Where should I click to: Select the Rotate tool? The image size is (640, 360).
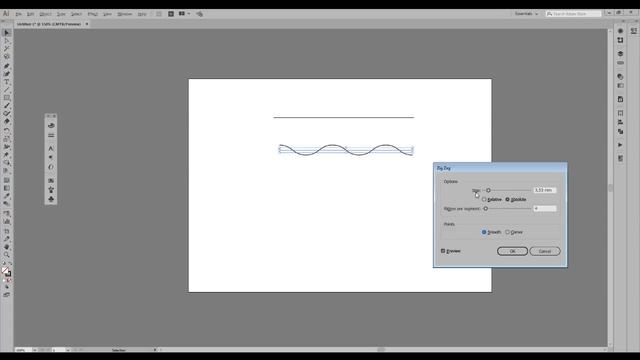(7, 131)
